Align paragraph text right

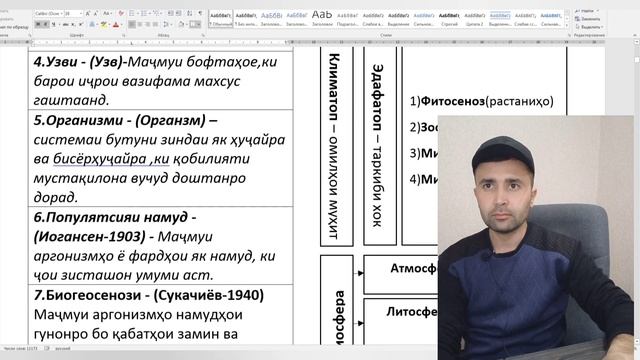[x=147, y=24]
